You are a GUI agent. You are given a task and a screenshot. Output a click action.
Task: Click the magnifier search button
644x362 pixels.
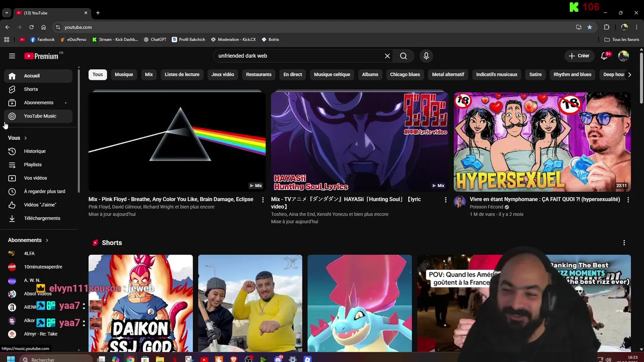click(x=404, y=56)
